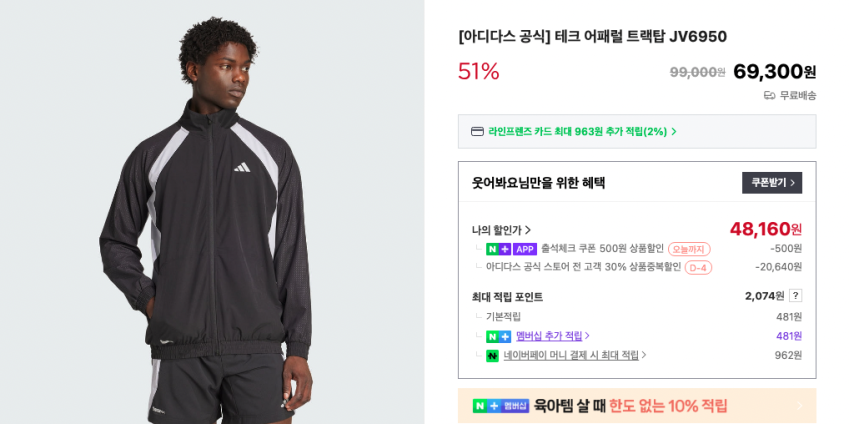Open the 멤버십 추가 적립 link
Screen dimensions: 849x424
549,336
